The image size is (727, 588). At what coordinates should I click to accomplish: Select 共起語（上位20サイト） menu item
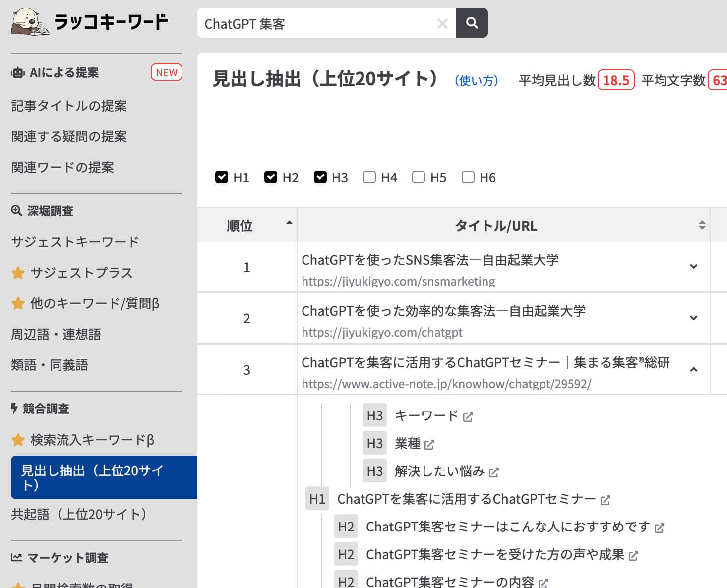(x=79, y=514)
